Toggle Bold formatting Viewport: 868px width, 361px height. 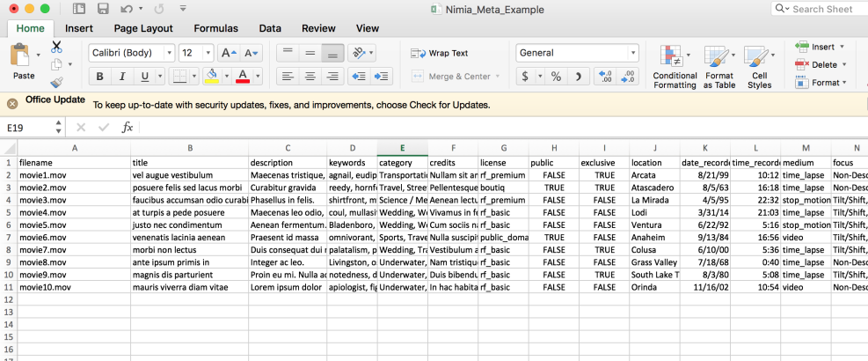tap(99, 77)
